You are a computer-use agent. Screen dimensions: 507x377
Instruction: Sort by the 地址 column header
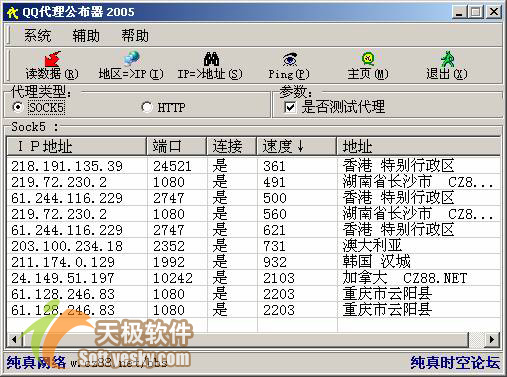pos(418,146)
